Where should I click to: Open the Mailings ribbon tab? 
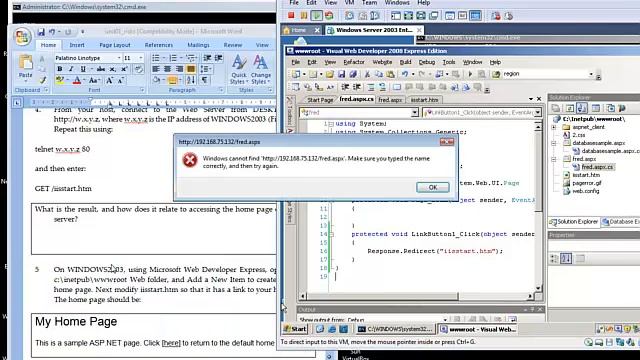click(x=198, y=45)
